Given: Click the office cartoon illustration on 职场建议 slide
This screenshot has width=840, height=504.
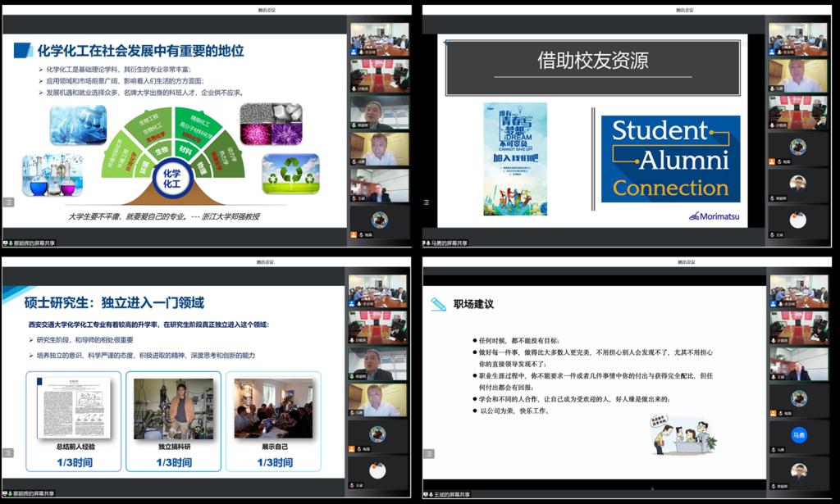Looking at the screenshot, I should click(x=683, y=434).
